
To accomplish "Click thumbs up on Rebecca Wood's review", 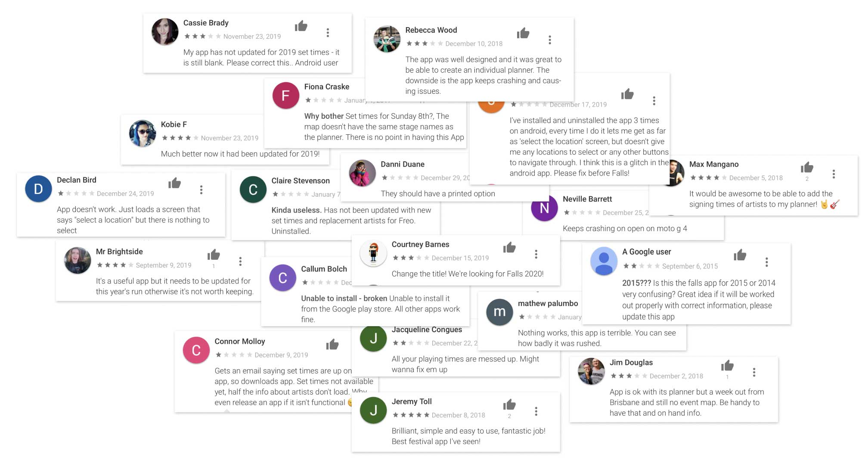I will (523, 33).
